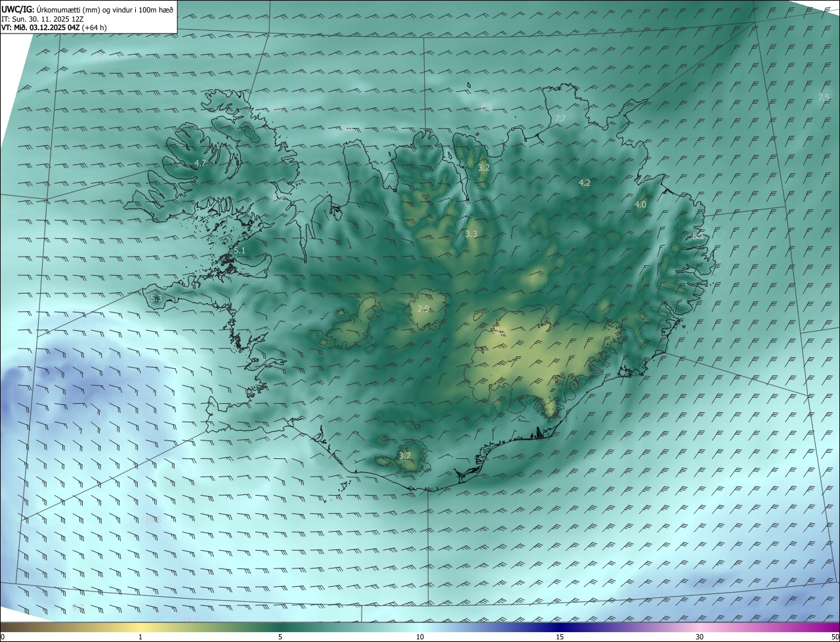Click the 10 tick label on the color scale

click(x=420, y=637)
